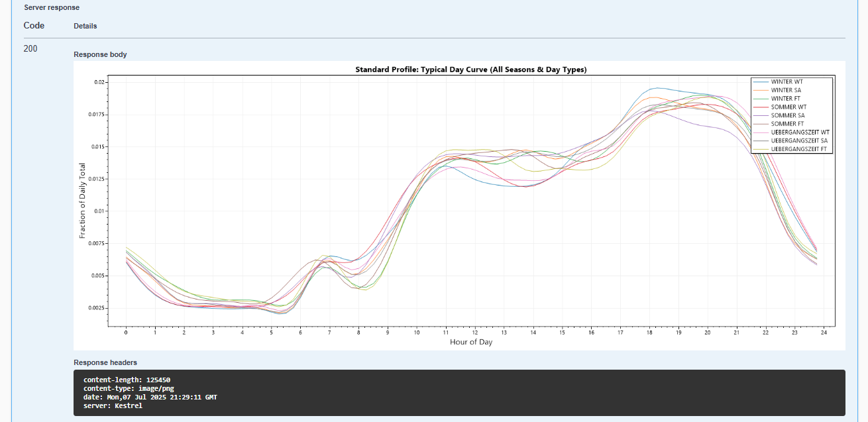The width and height of the screenshot is (868, 422).
Task: Click the "content-length: 125450" header line
Action: coord(127,380)
